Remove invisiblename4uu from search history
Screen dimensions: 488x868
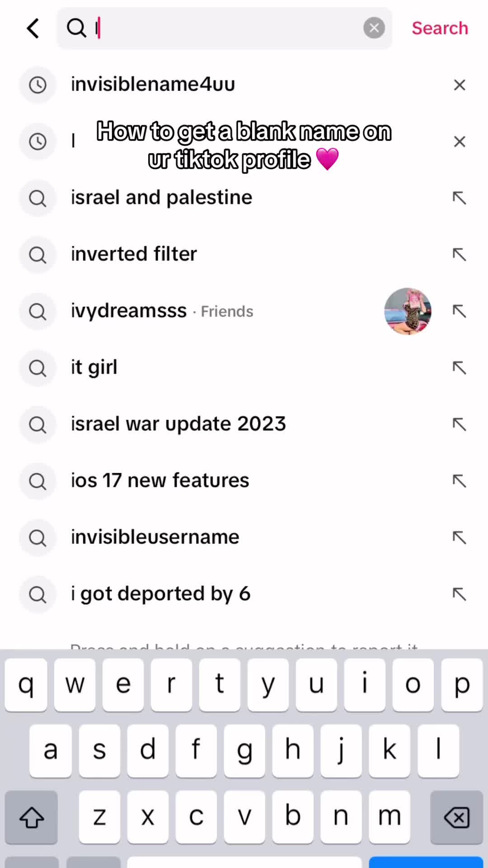[460, 85]
